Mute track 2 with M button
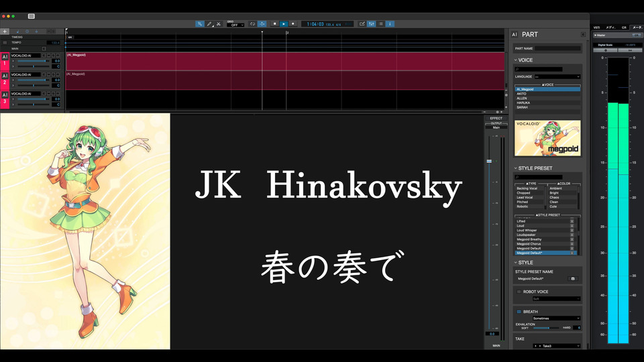Image resolution: width=644 pixels, height=362 pixels. (48, 74)
